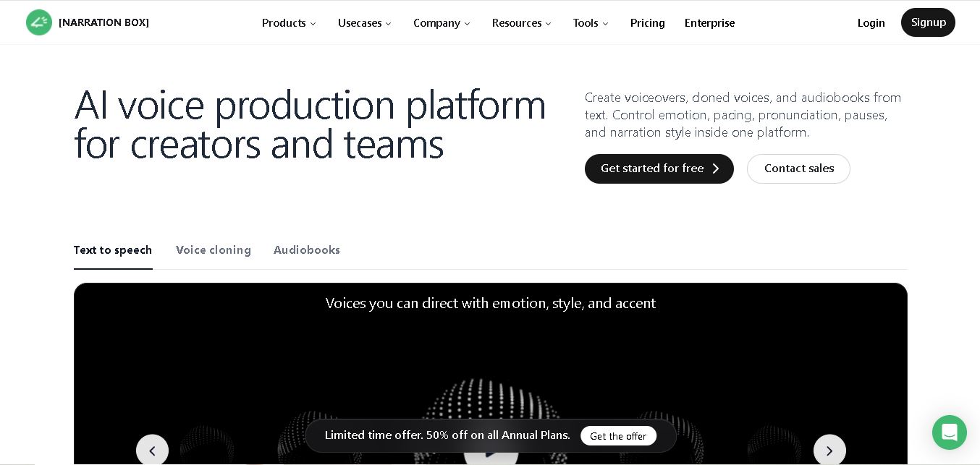Open the chat support widget icon
The height and width of the screenshot is (465, 980).
point(949,432)
